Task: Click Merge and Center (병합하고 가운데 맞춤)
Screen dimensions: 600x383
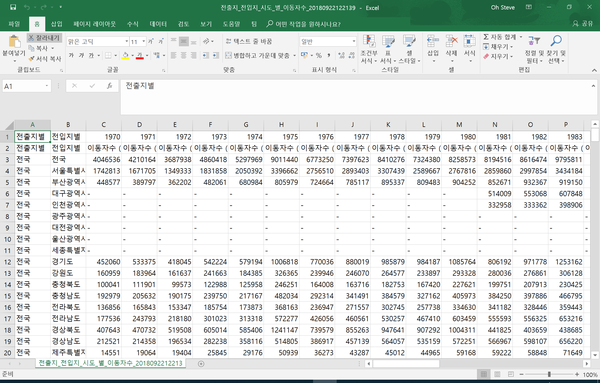Action: point(258,55)
